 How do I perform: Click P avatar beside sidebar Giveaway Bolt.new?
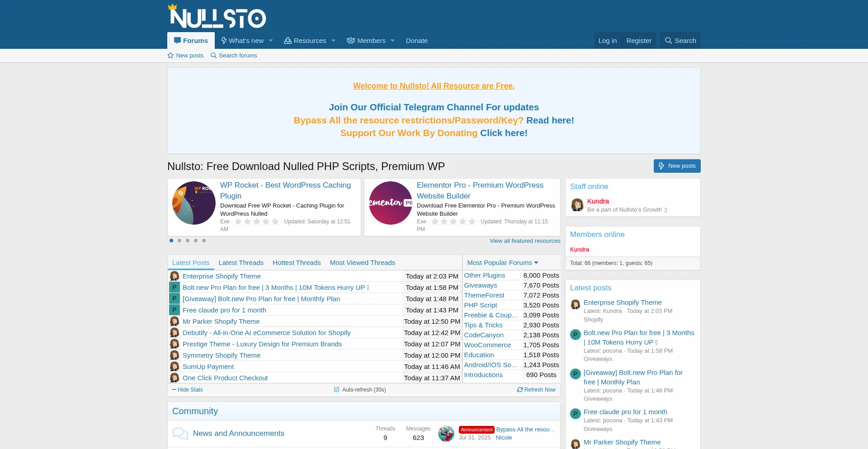[576, 374]
